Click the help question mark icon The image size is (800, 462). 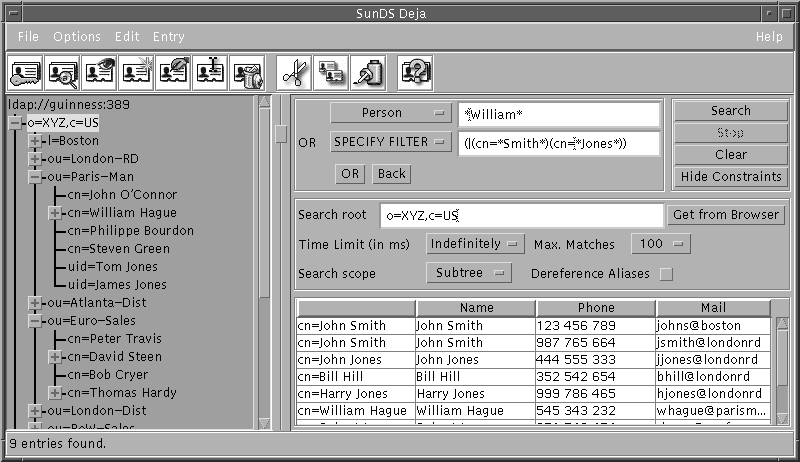coord(415,73)
